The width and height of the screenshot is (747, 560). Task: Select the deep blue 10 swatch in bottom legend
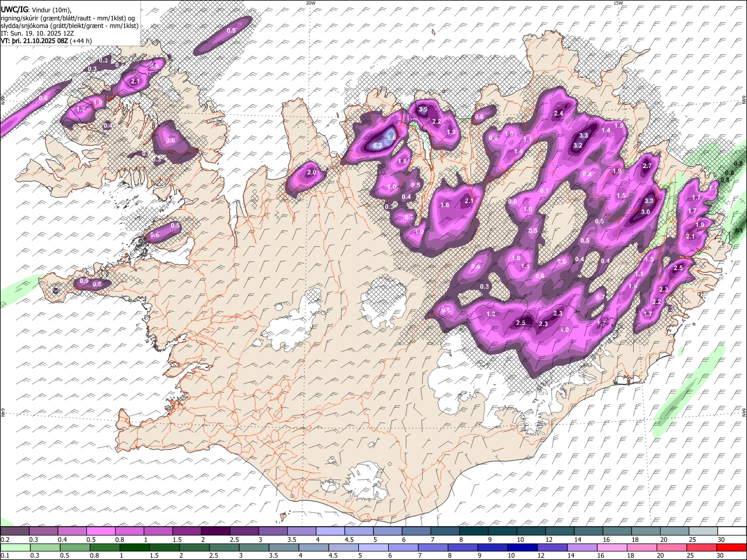523,547
